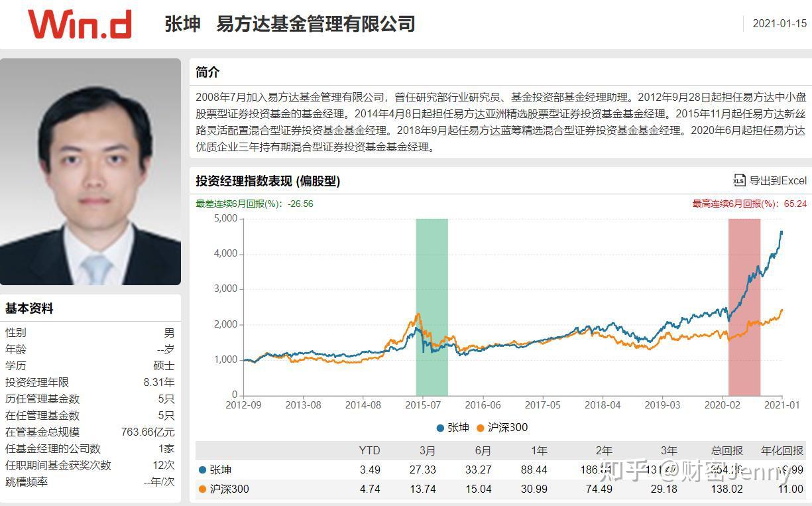Click the date 2021-01-15
The width and height of the screenshot is (812, 506).
click(x=780, y=24)
